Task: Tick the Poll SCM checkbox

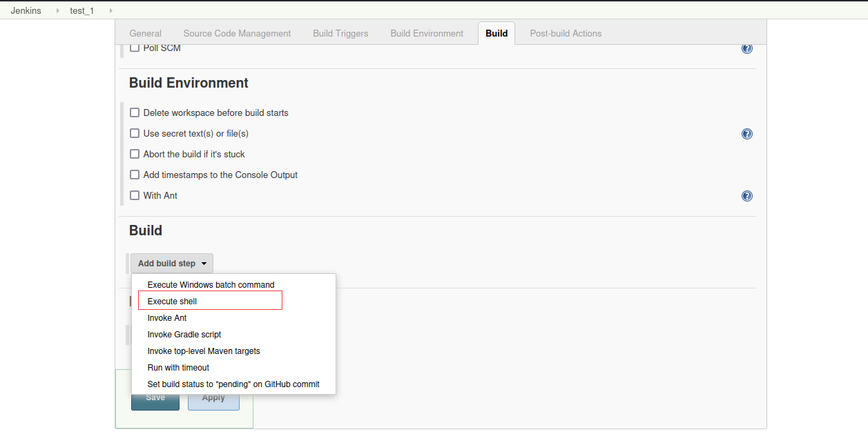Action: coord(135,48)
